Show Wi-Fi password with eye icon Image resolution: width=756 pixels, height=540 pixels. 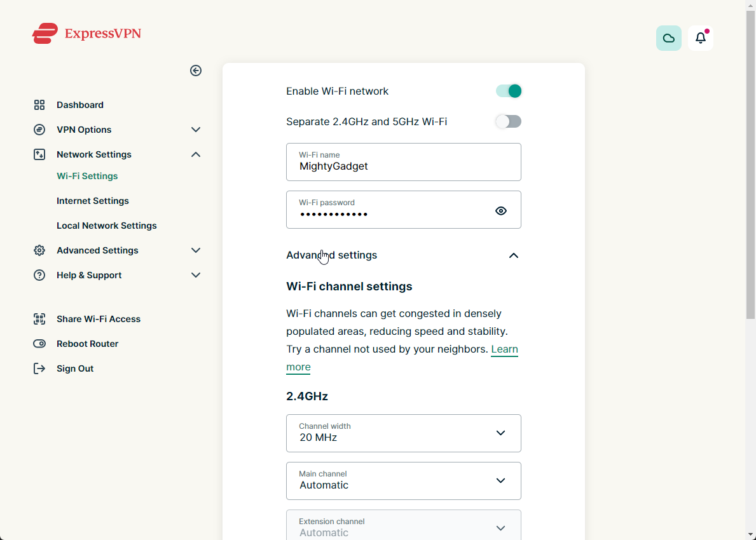tap(501, 211)
